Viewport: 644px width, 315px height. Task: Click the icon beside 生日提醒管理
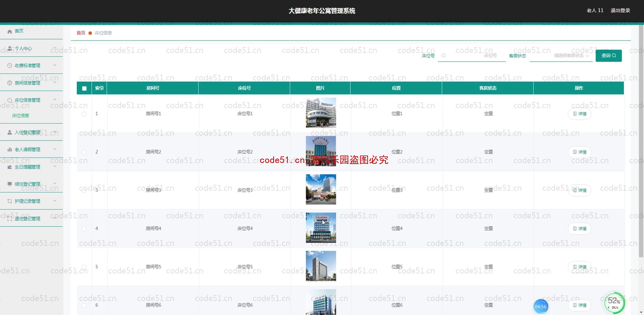9,167
